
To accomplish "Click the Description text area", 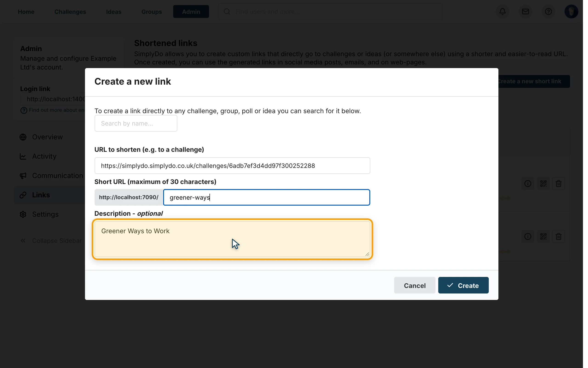I will click(232, 239).
